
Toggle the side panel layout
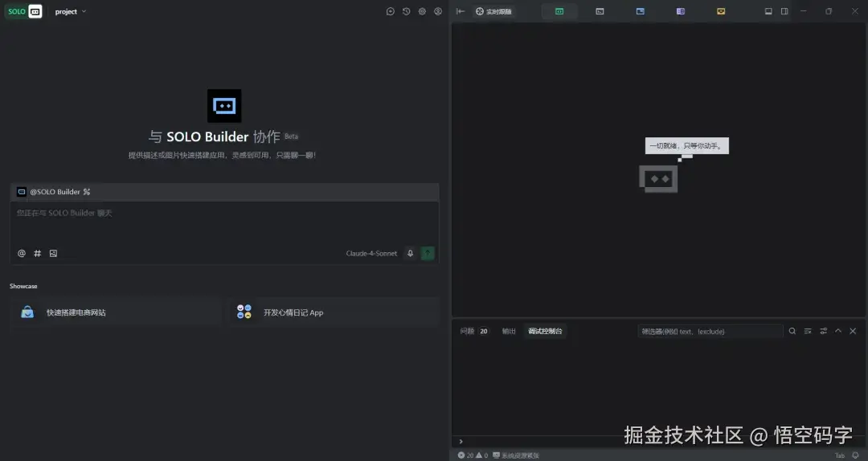[784, 11]
